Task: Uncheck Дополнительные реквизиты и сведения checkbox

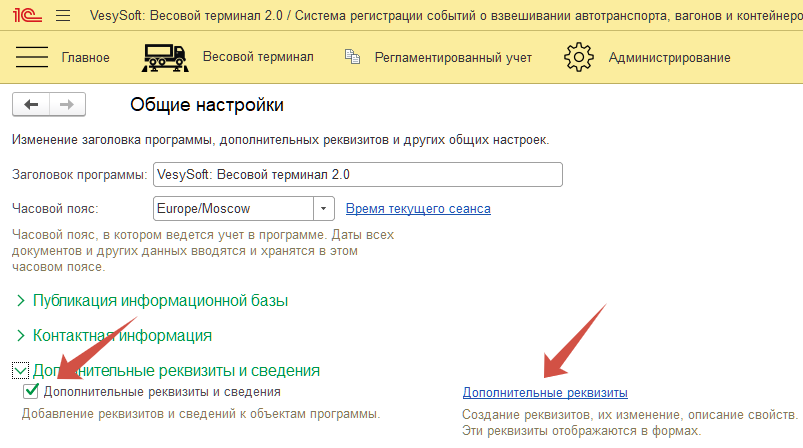Action: pyautogui.click(x=31, y=392)
